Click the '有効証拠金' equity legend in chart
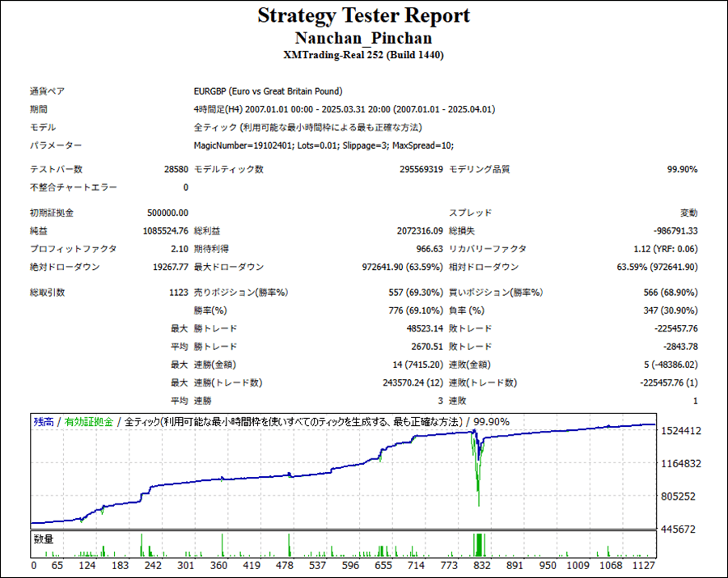Viewport: 728px width, 578px height. pos(89,422)
